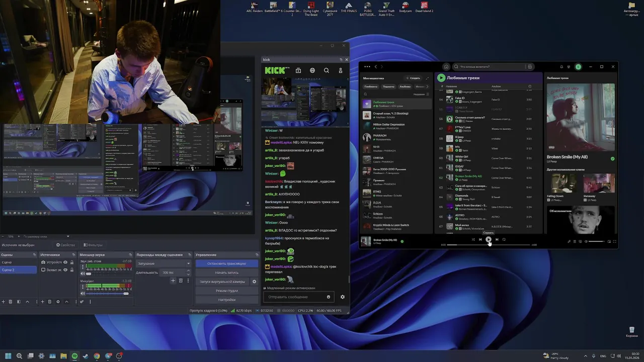Search within Spotify library via magnifier
Image resolution: width=644 pixels, height=362 pixels.
366,94
